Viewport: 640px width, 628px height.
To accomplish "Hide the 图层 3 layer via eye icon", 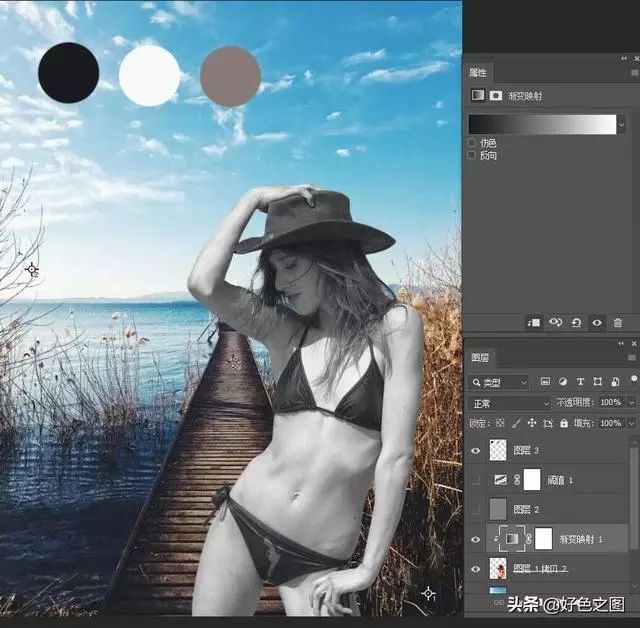I will click(x=474, y=450).
